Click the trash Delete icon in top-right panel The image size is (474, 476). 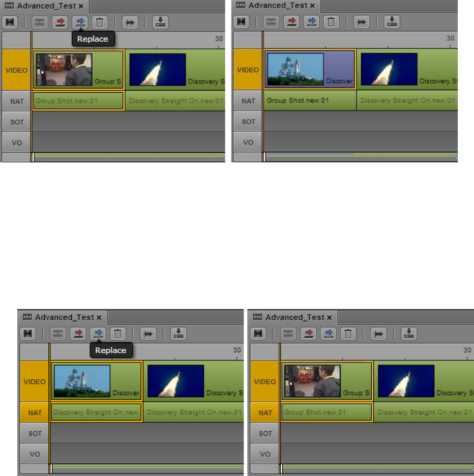tap(331, 22)
